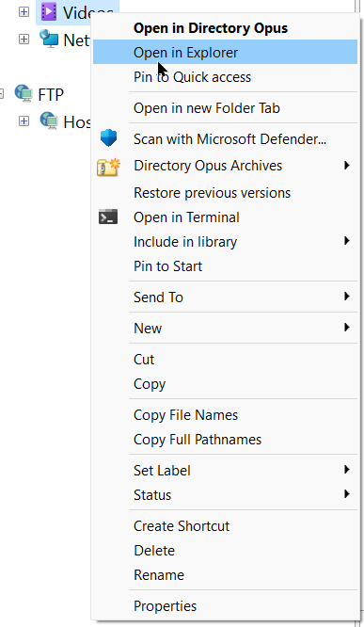Select Copy Full Pathnames
Screen dimensions: 364x627
click(x=226, y=439)
